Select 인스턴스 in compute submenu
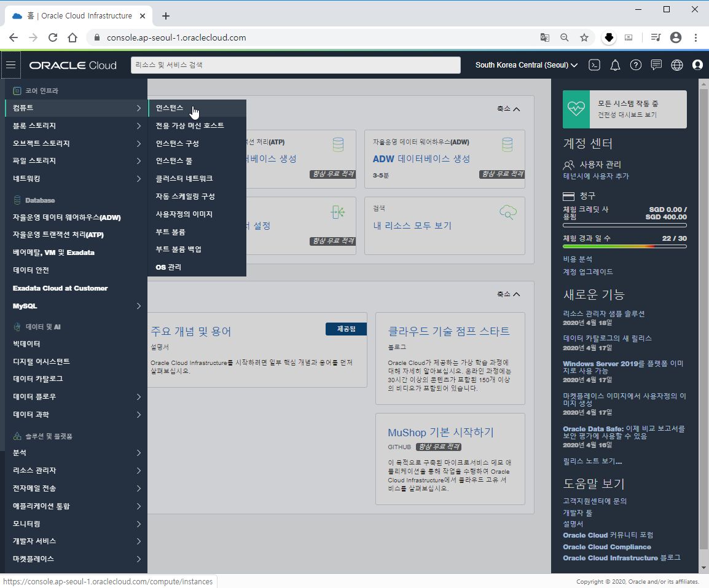 [197, 108]
